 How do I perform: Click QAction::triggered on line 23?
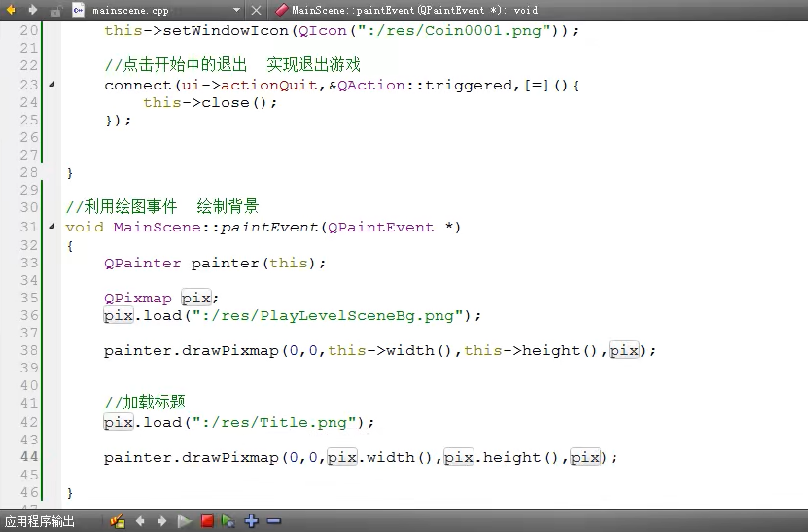(x=425, y=85)
